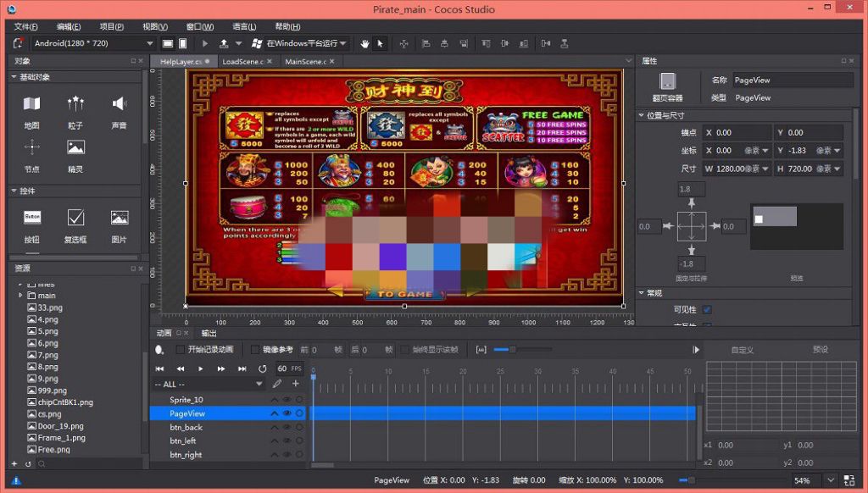Collapse the 基础对象 section
868x493 pixels.
14,77
